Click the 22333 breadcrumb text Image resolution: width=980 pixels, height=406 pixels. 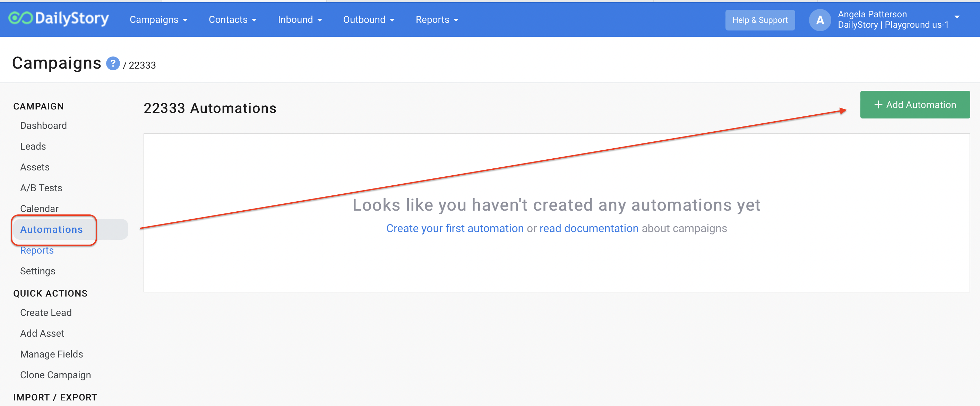point(142,65)
